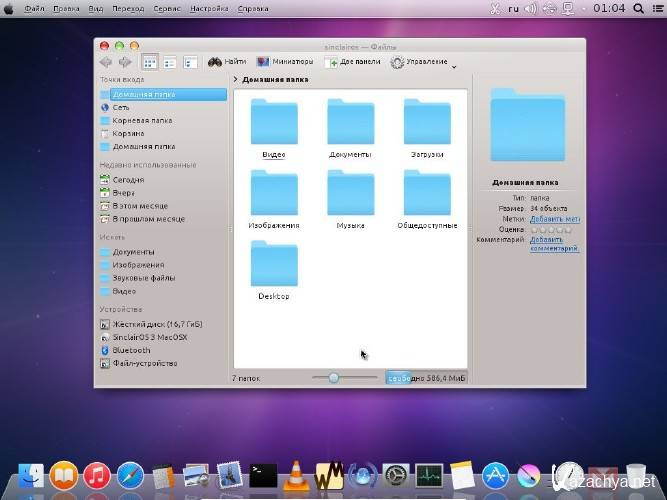Switch to icons view mode

pos(150,62)
